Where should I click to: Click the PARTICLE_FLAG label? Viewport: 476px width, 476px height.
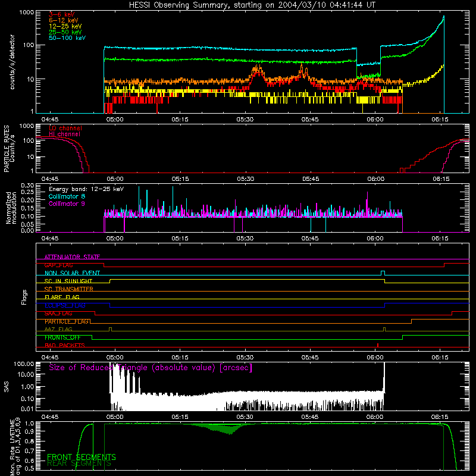coord(67,321)
